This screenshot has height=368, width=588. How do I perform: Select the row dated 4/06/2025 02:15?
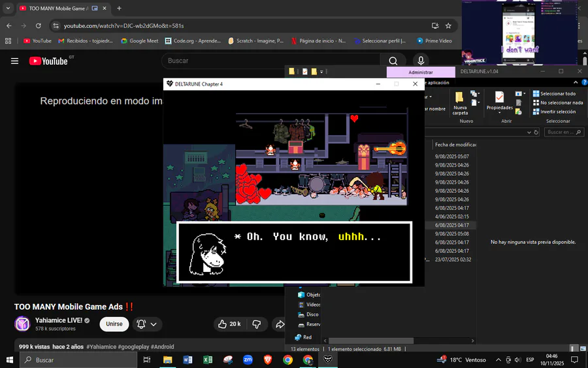click(451, 216)
